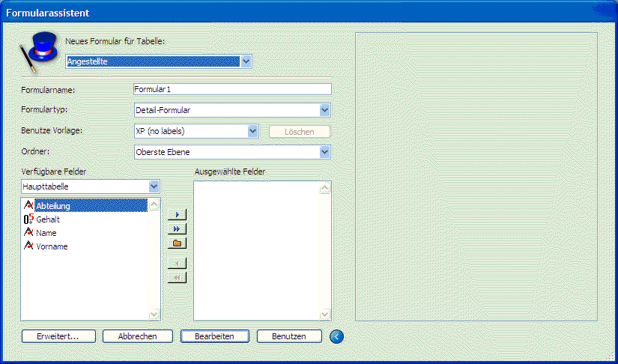
Task: Cancel the wizard with Abbrechen
Action: 138,336
